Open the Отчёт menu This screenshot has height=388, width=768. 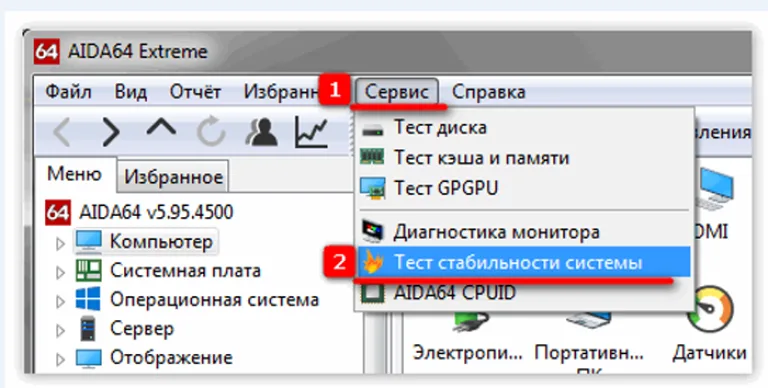pos(195,92)
